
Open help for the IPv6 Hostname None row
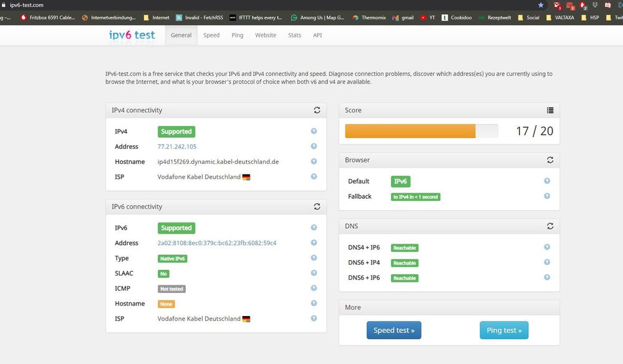pos(314,303)
